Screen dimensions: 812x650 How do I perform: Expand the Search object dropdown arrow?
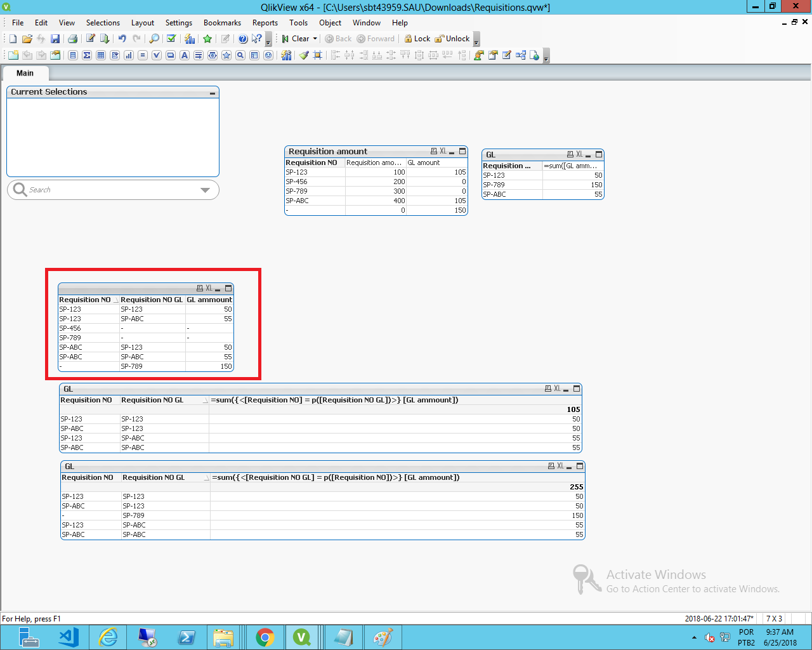(205, 190)
